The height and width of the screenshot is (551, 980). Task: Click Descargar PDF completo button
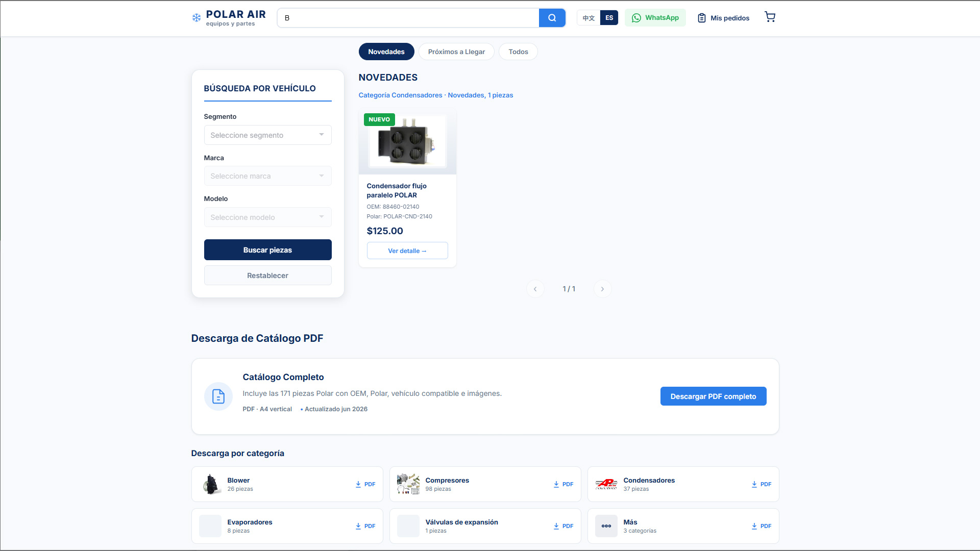click(x=713, y=396)
